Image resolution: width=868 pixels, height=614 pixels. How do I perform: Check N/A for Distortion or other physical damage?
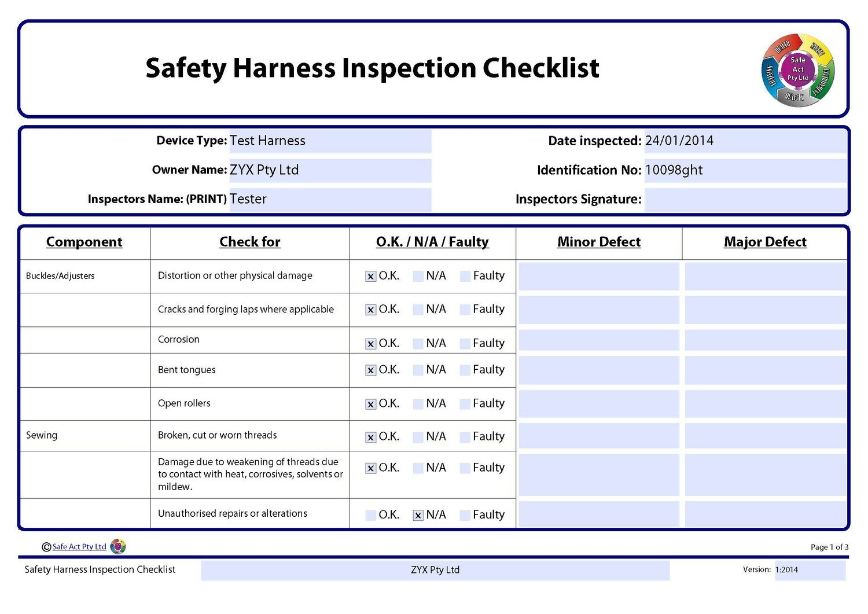[x=418, y=277]
